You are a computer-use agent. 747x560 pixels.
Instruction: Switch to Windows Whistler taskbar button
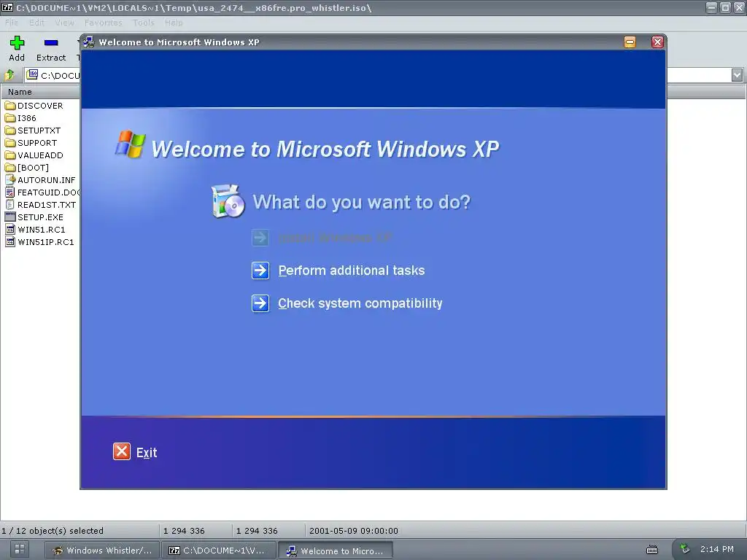[x=102, y=551]
